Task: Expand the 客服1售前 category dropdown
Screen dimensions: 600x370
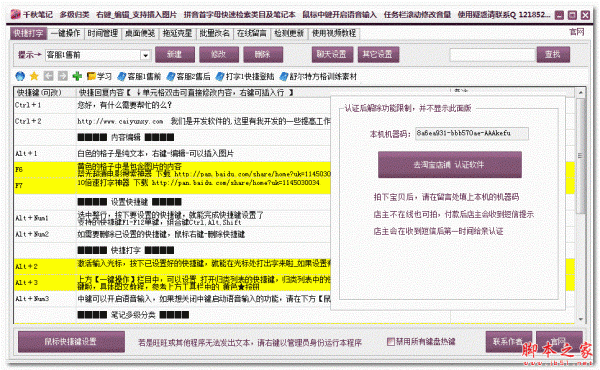Action: click(x=145, y=55)
